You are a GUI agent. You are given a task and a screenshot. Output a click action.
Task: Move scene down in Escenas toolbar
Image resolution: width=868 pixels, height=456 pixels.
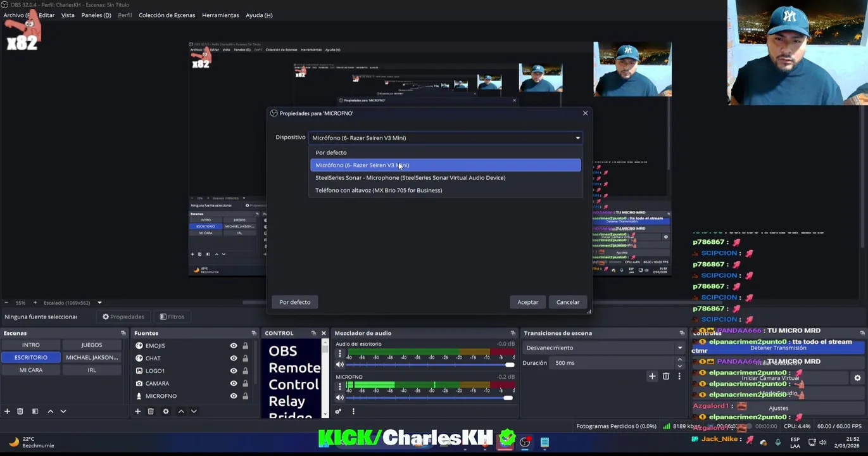coord(63,411)
